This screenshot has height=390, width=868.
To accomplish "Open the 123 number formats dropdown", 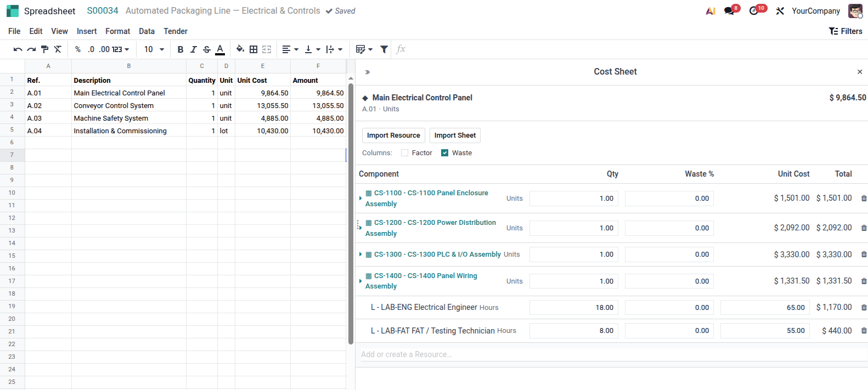I will (121, 49).
